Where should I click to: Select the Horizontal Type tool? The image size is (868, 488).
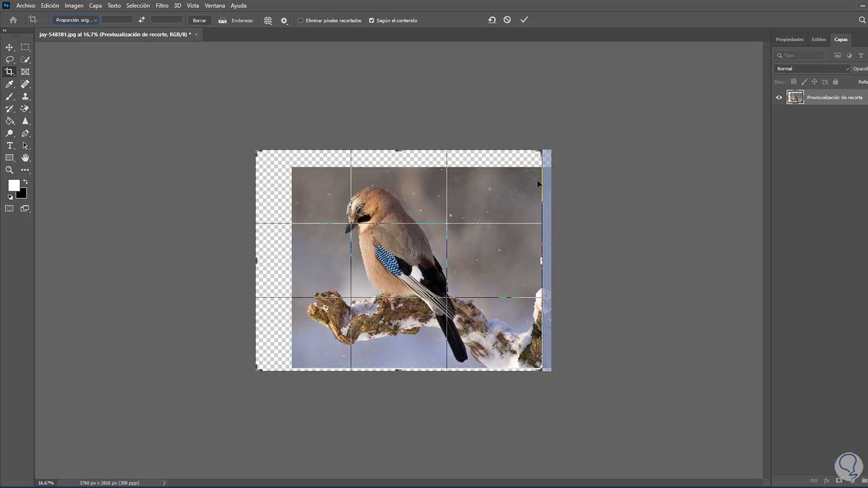(x=9, y=146)
